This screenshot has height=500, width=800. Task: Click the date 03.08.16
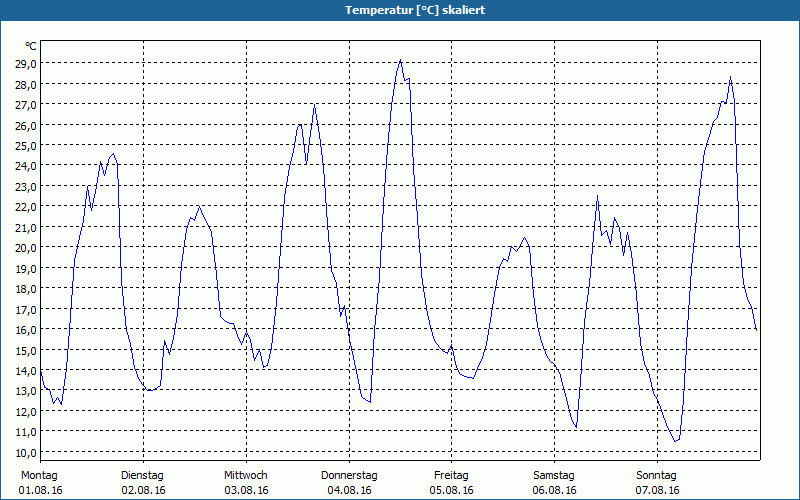pyautogui.click(x=246, y=490)
